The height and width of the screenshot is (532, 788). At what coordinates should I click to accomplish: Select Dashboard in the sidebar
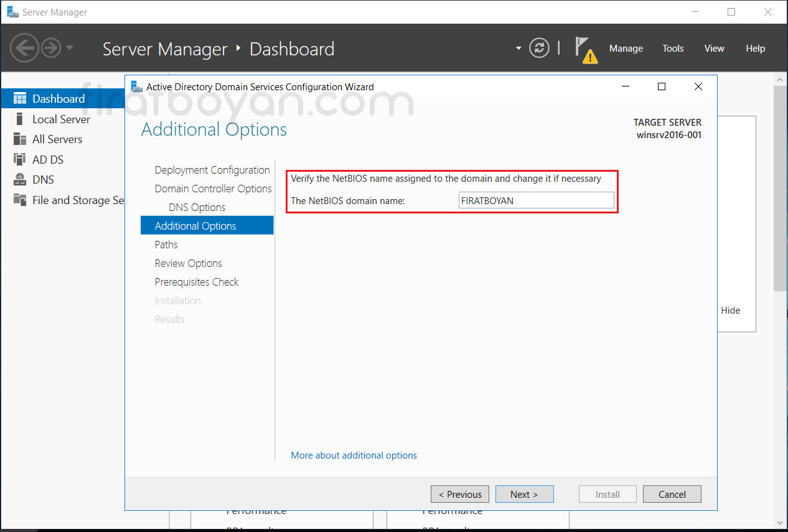[62, 98]
